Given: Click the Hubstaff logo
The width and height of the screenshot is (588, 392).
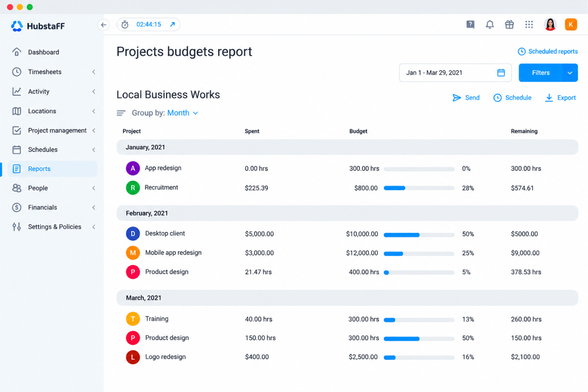Looking at the screenshot, I should (38, 26).
